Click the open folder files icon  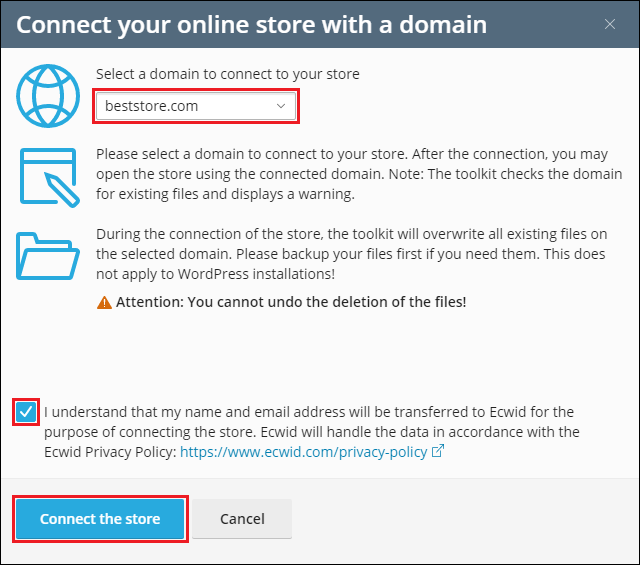pos(47,253)
